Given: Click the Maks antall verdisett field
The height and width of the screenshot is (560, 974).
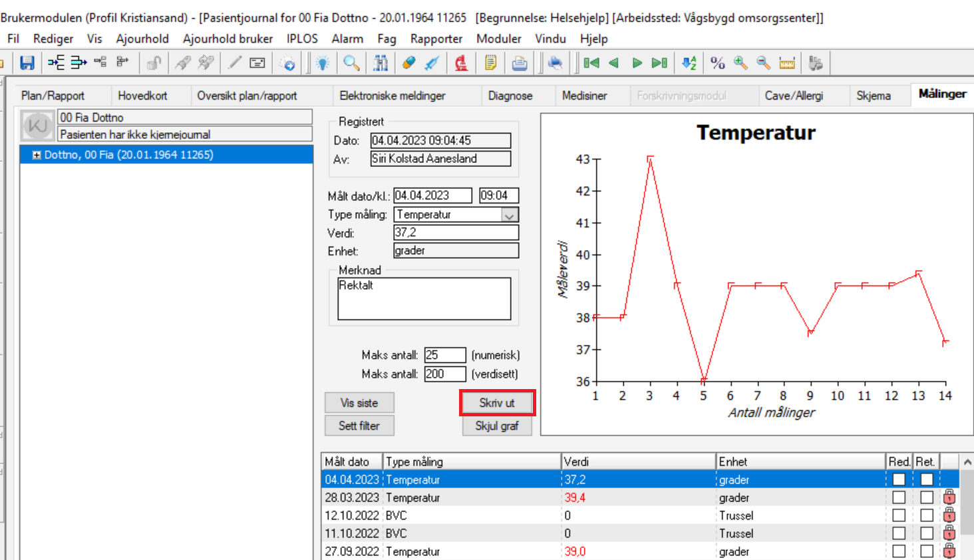Looking at the screenshot, I should tap(445, 374).
